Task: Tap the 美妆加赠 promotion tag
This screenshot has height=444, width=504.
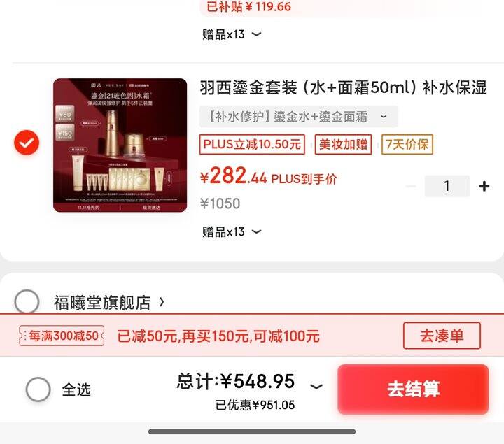Action: pyautogui.click(x=343, y=144)
